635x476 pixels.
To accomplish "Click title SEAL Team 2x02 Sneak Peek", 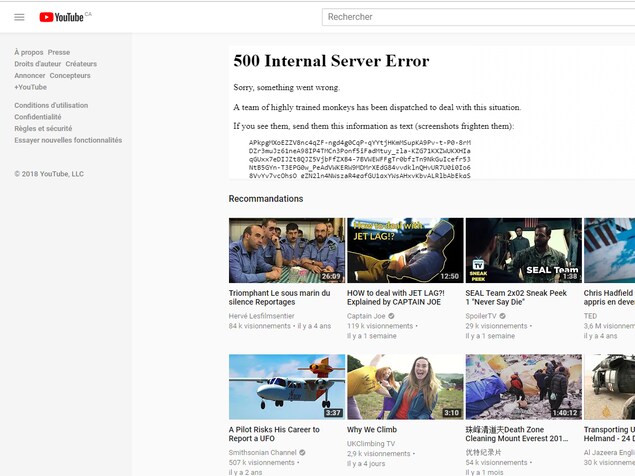I will 516,297.
